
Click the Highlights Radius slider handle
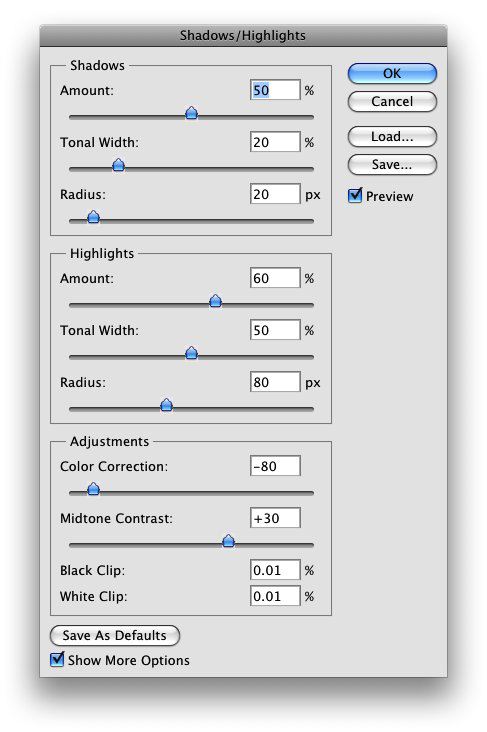click(166, 405)
